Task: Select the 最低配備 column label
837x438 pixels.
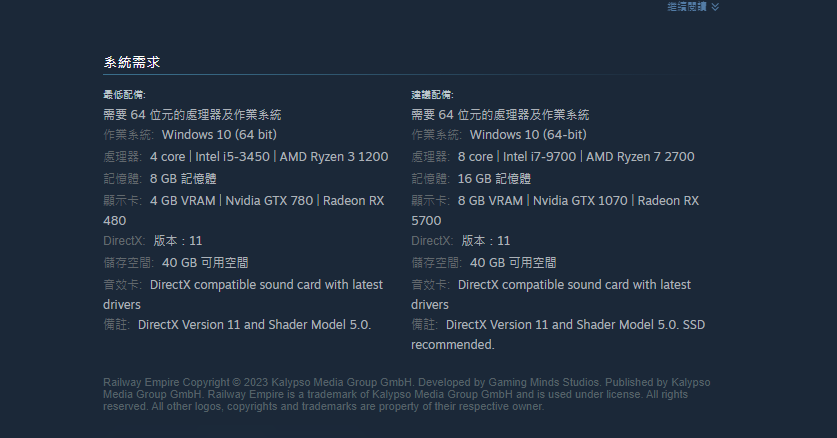Action: (124, 94)
